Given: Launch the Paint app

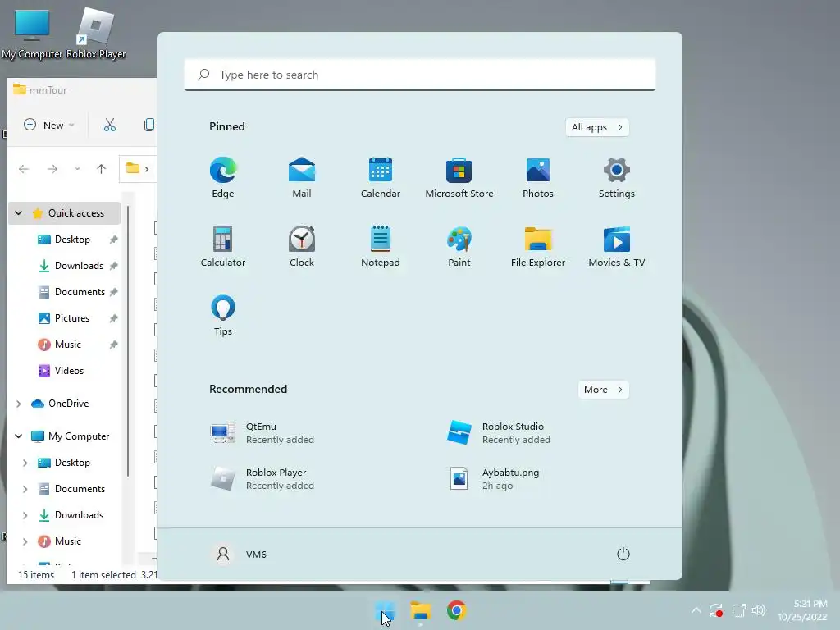Looking at the screenshot, I should tap(459, 246).
